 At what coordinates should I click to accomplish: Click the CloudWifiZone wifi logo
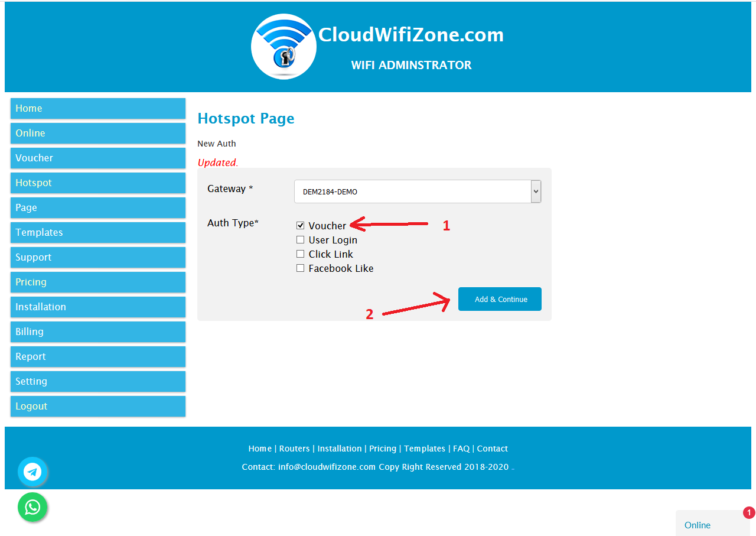pos(283,47)
